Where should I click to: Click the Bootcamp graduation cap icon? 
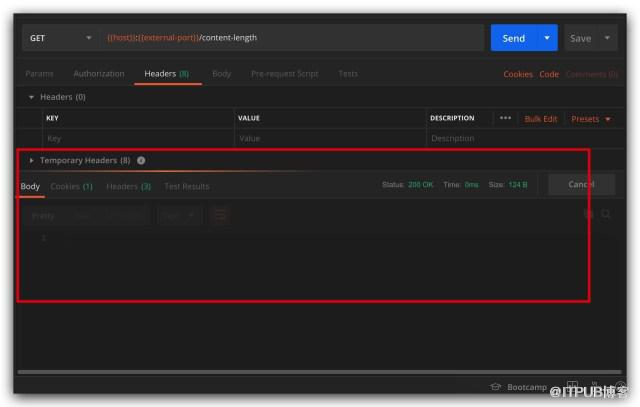[x=496, y=387]
